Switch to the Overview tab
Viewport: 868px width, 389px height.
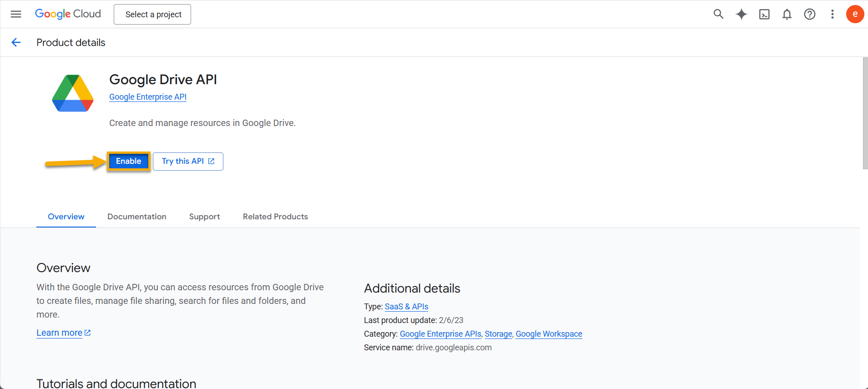click(x=66, y=217)
